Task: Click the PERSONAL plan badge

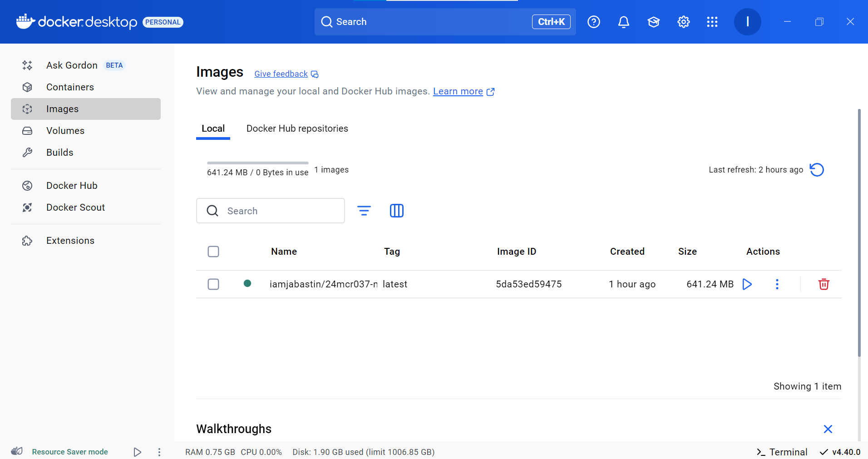Action: tap(163, 22)
